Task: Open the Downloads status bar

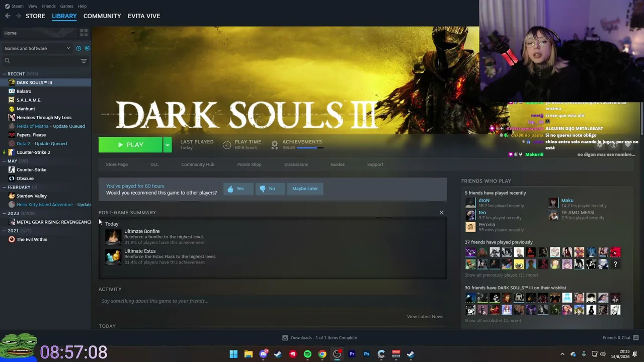Action: point(319,338)
